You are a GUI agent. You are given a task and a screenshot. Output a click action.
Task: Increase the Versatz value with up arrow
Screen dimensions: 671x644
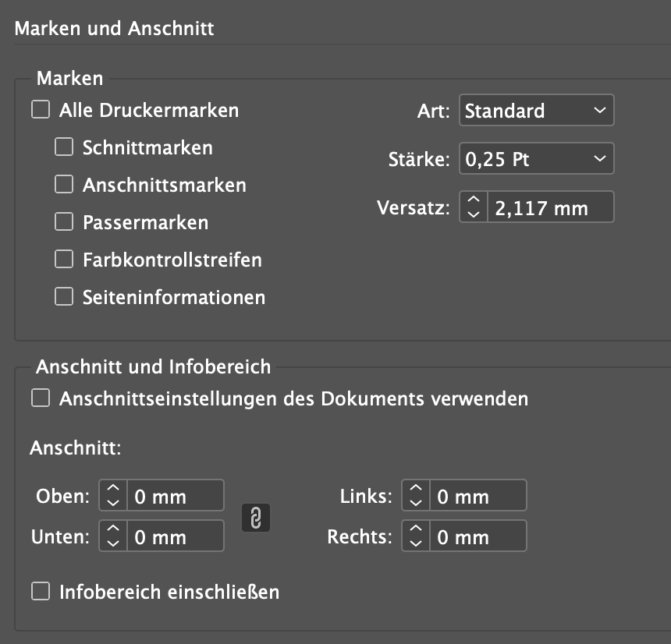point(474,200)
